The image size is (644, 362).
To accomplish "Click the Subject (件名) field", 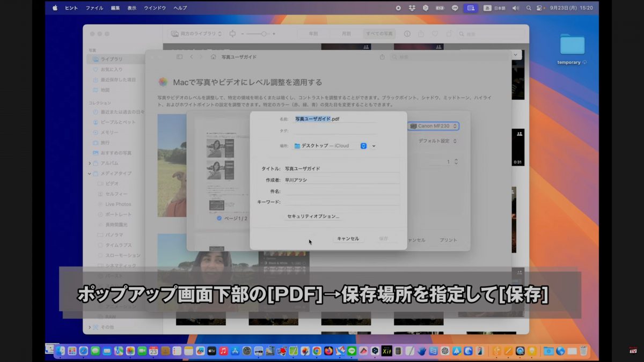I will coord(341,191).
